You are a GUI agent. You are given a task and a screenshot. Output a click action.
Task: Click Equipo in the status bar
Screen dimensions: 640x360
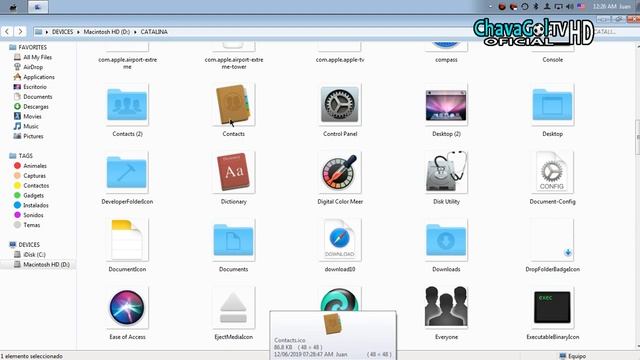[x=573, y=356]
